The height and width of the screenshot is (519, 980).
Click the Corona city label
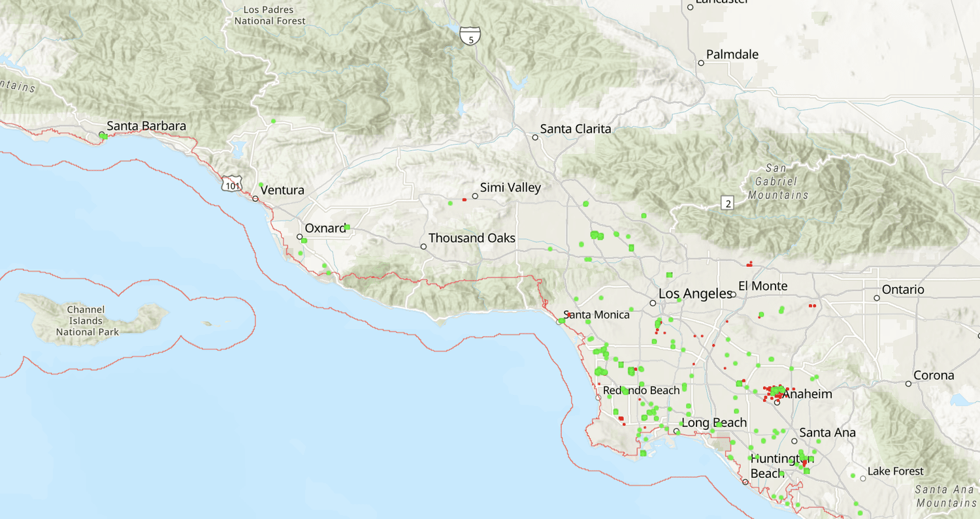934,375
